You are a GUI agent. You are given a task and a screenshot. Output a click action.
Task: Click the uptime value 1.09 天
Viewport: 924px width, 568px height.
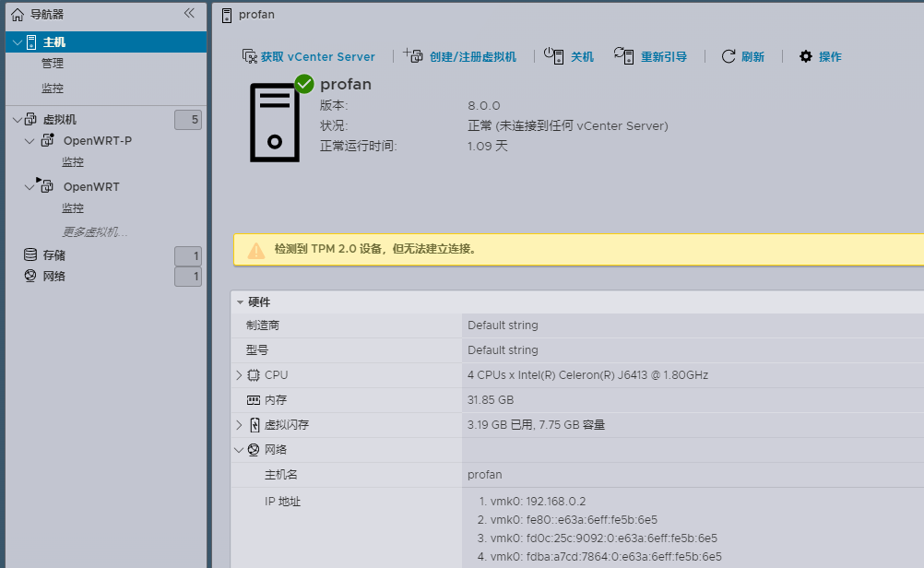coord(487,146)
